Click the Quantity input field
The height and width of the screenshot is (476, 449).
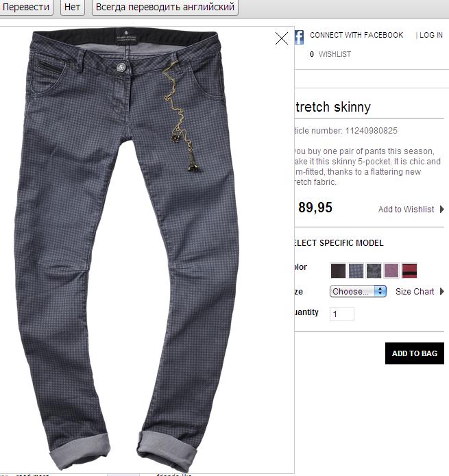[342, 314]
